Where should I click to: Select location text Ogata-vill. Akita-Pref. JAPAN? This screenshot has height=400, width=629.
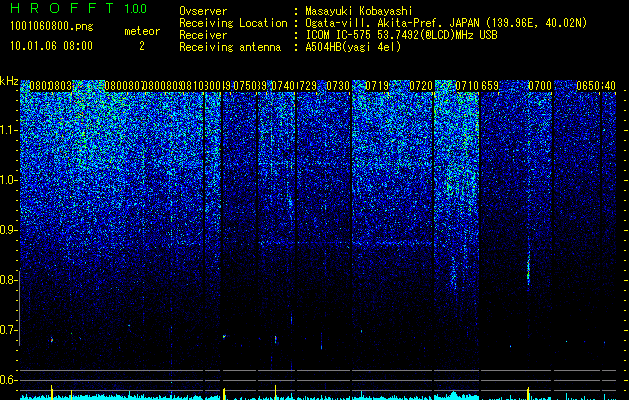point(392,23)
